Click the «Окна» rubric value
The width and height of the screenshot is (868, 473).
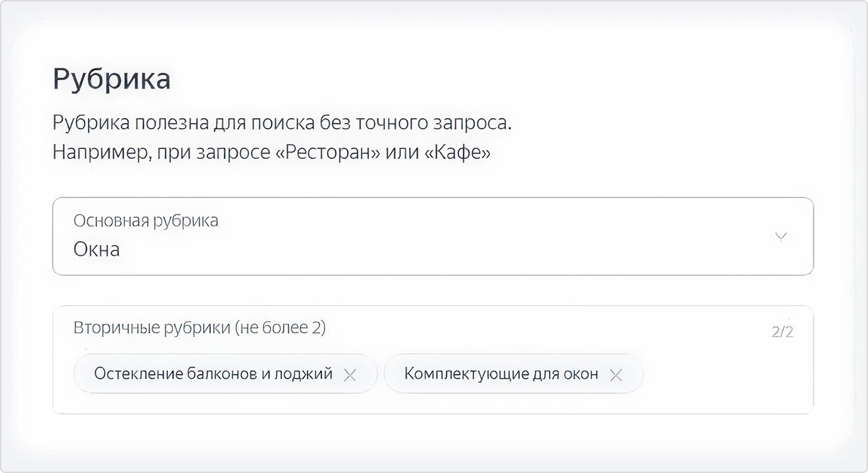click(x=96, y=249)
